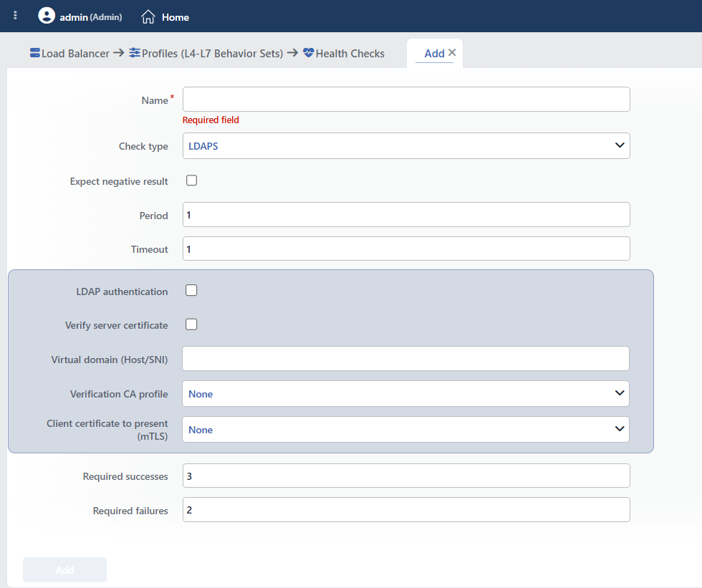Viewport: 702px width, 588px height.
Task: Click the Expect negative result label
Action: 119,181
